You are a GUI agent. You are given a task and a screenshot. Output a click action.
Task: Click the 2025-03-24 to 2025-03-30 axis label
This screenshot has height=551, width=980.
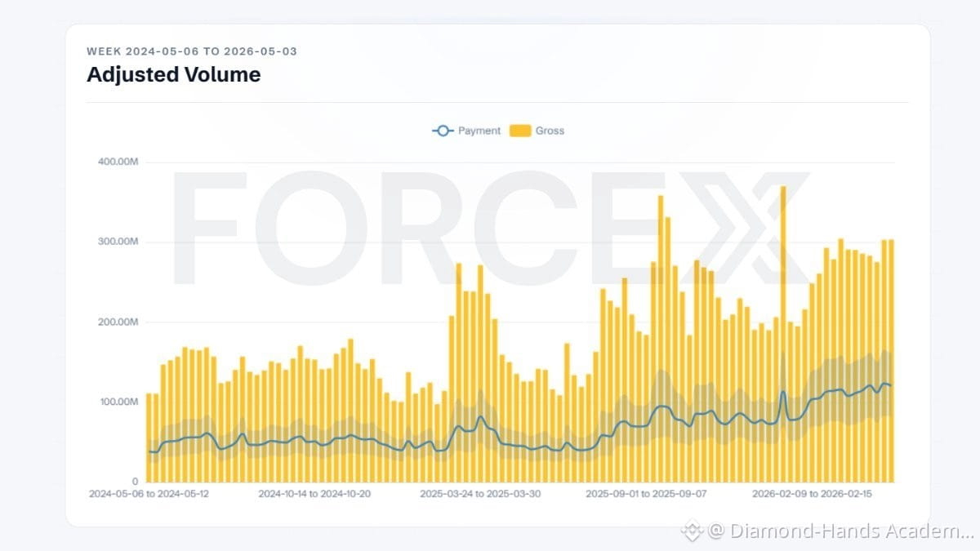coord(481,494)
